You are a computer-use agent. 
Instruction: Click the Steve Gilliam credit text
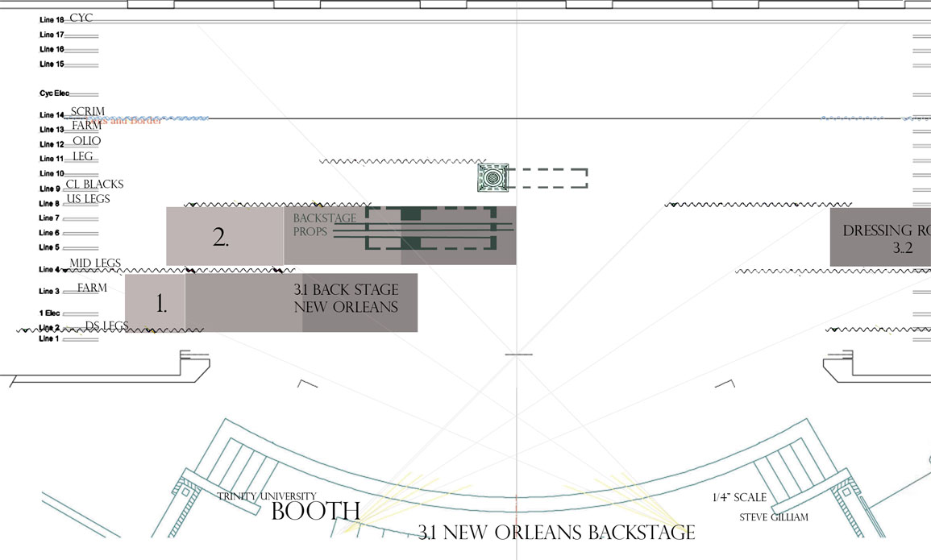point(773,517)
